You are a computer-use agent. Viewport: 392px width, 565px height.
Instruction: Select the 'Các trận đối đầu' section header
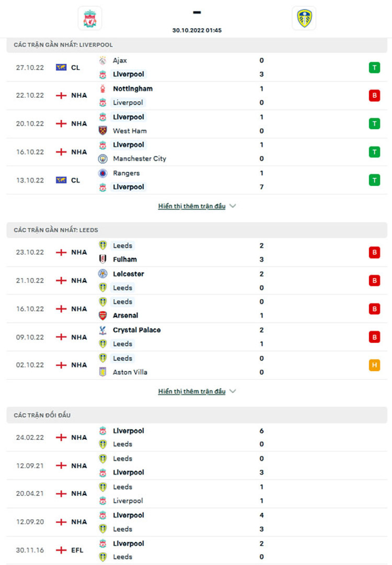42,415
